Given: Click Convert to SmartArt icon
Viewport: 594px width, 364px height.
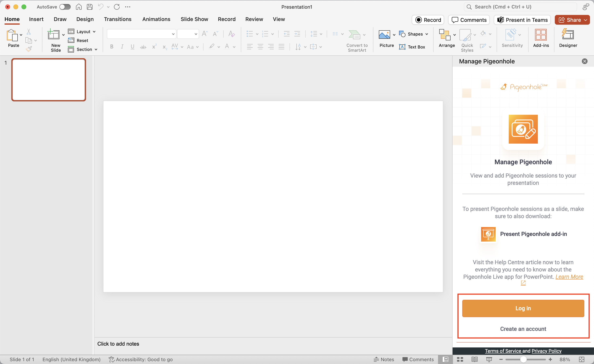Looking at the screenshot, I should 354,35.
